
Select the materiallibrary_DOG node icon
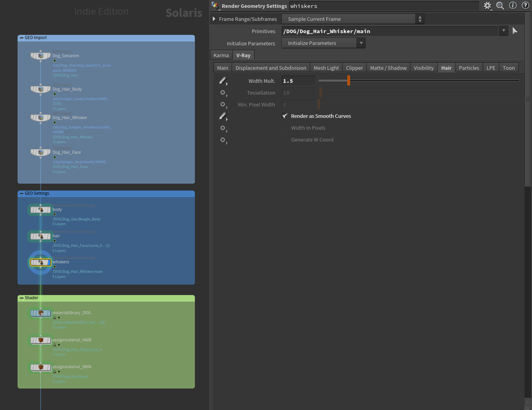coord(41,313)
